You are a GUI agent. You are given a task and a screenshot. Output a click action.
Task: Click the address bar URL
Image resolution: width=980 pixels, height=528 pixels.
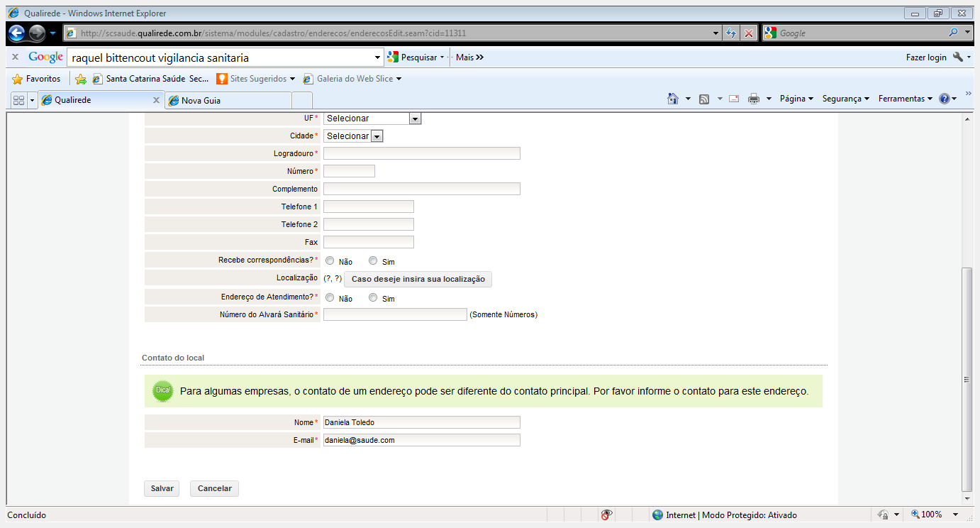(273, 33)
